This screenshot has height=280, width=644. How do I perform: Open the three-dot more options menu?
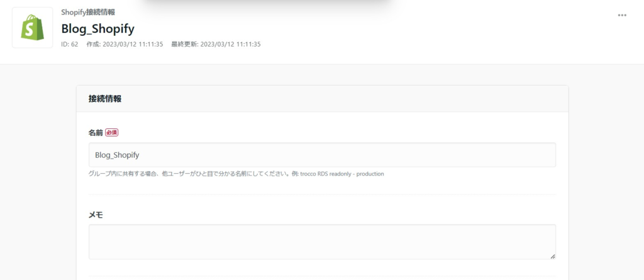point(622,15)
